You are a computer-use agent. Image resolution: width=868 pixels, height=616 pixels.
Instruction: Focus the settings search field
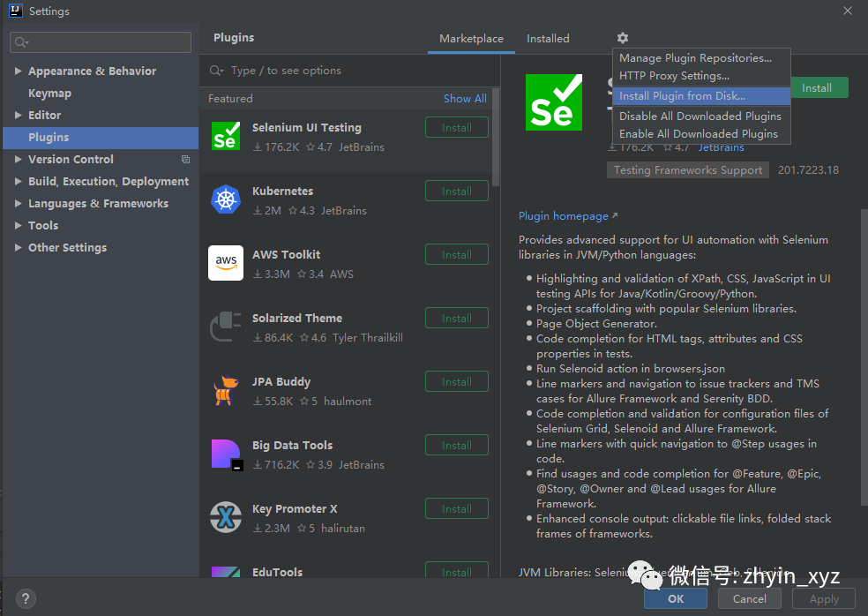101,42
